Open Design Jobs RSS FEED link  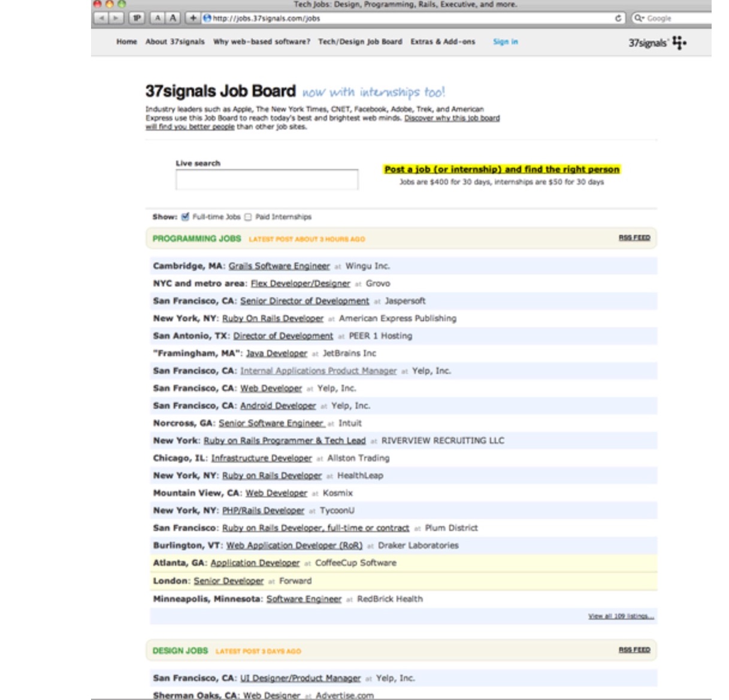(x=634, y=650)
